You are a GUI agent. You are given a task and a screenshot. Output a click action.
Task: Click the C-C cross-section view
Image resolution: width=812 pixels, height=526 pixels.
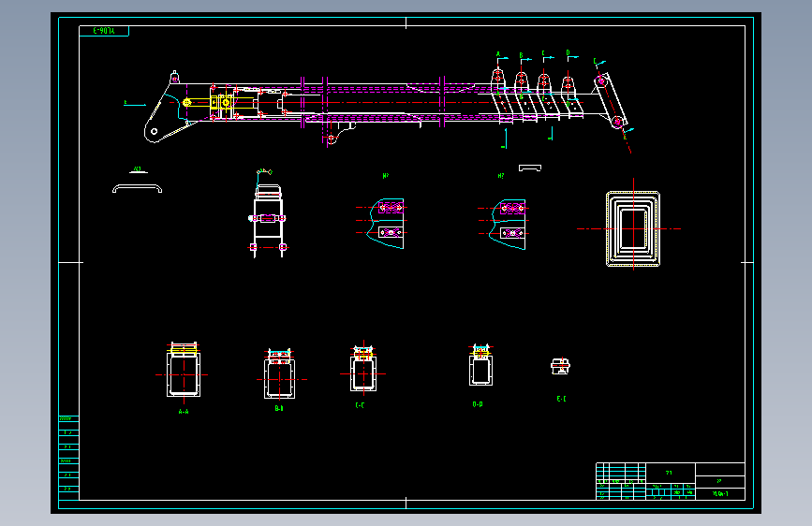[363, 369]
